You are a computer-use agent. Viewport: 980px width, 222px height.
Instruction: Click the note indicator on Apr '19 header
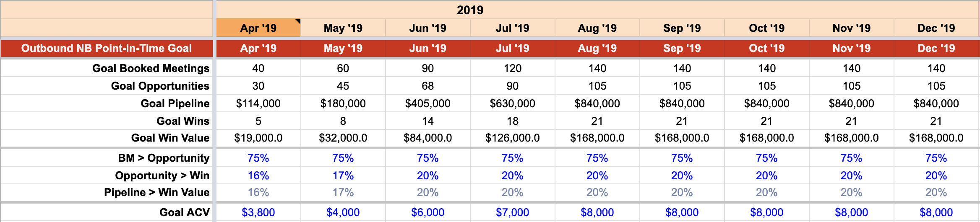pyautogui.click(x=298, y=21)
